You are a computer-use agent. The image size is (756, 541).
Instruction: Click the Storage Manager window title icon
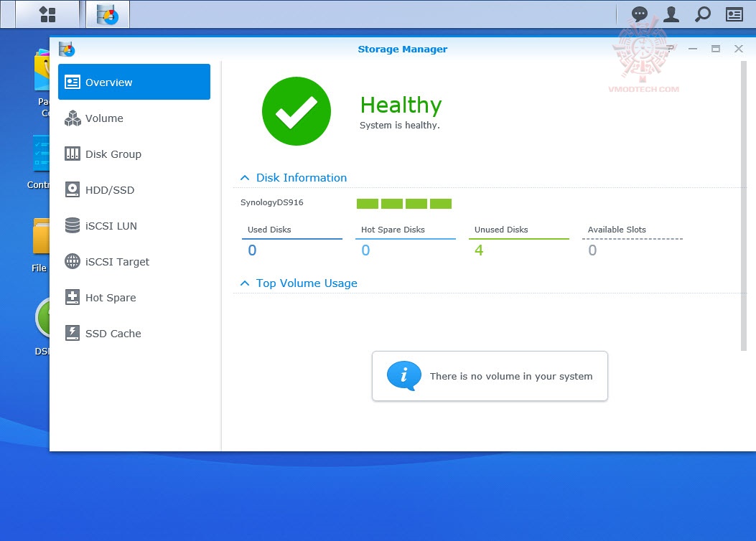(x=67, y=49)
